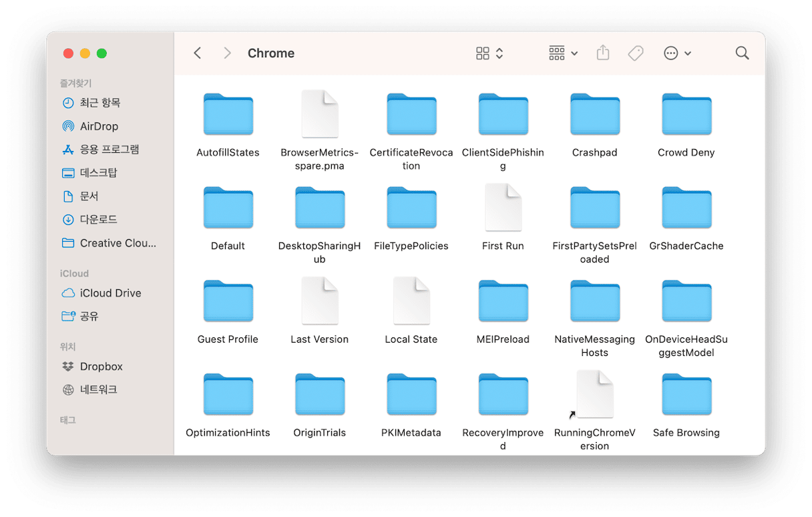This screenshot has width=812, height=517.
Task: Select the Safe Browsing folder icon
Action: point(686,395)
